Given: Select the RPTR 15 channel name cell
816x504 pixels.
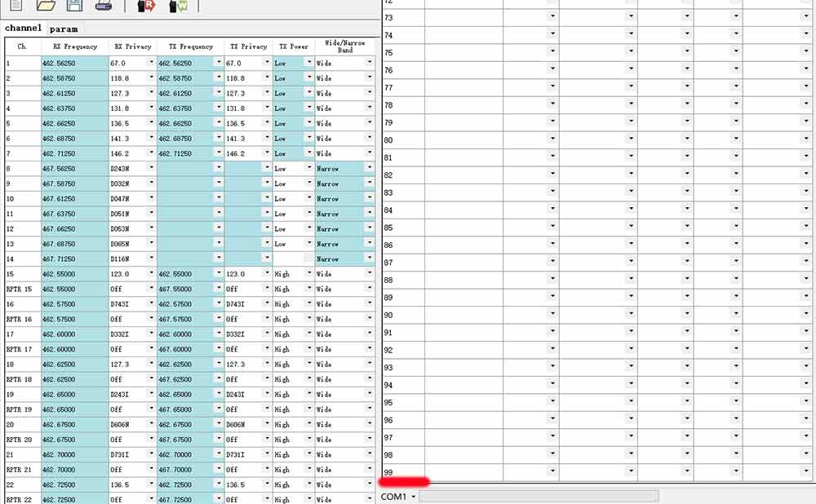Looking at the screenshot, I should (x=23, y=290).
